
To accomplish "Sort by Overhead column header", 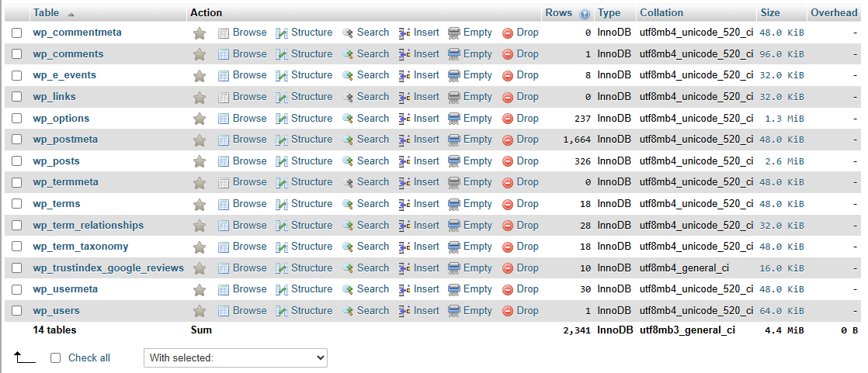I will click(x=834, y=13).
